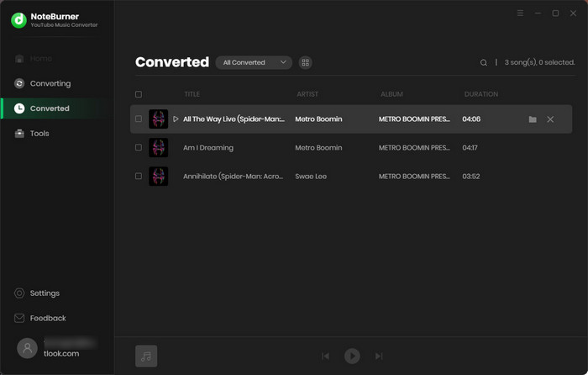
Task: Sort by the ALBUM column header
Action: click(392, 94)
